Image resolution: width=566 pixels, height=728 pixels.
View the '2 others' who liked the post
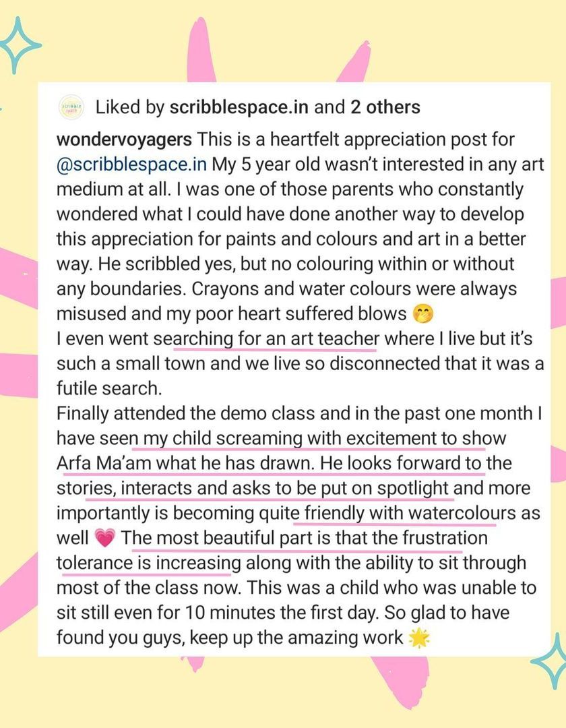386,107
